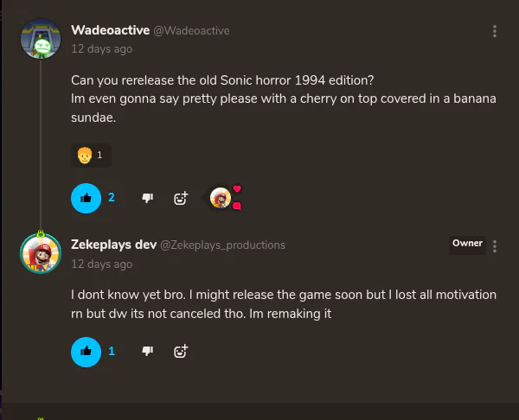
Task: Click Wadeoactive's profile avatar
Action: 40,39
